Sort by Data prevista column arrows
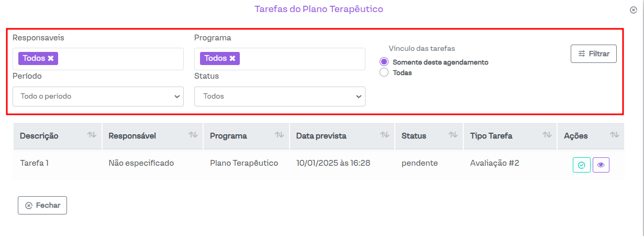 coord(385,135)
